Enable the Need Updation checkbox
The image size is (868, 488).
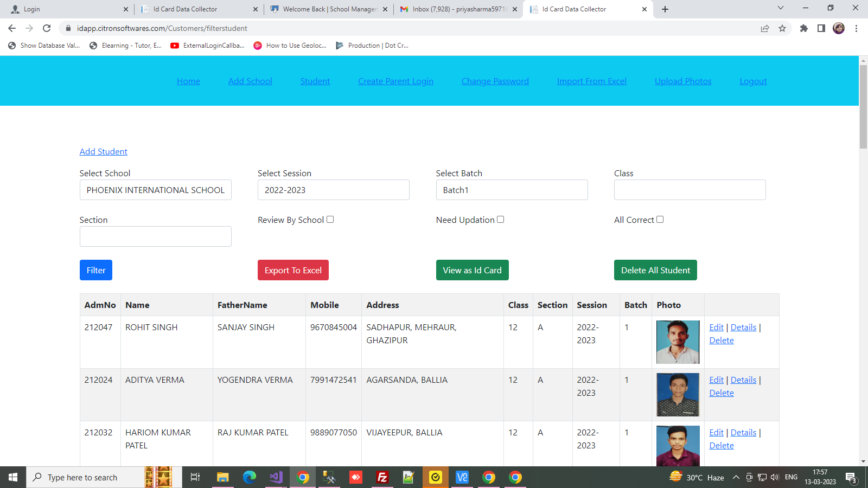coord(500,220)
